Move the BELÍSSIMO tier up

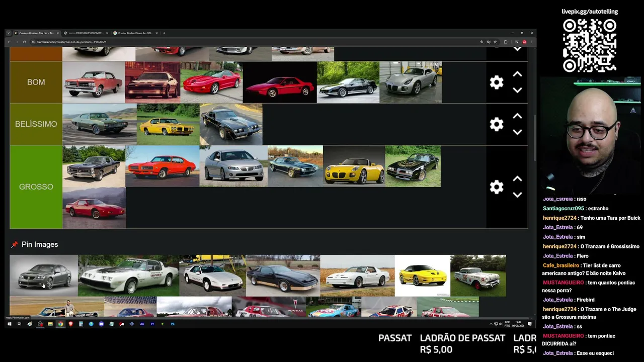pyautogui.click(x=517, y=116)
